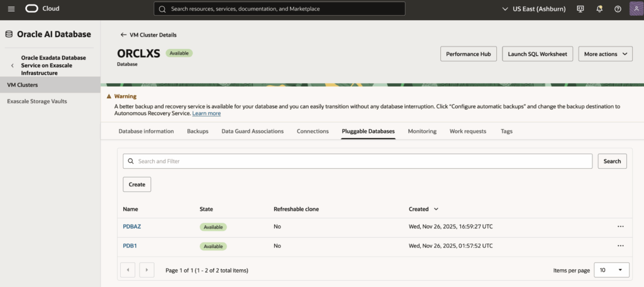This screenshot has height=287, width=644.
Task: Open the three-dot actions menu for PDB1
Action: tap(620, 246)
